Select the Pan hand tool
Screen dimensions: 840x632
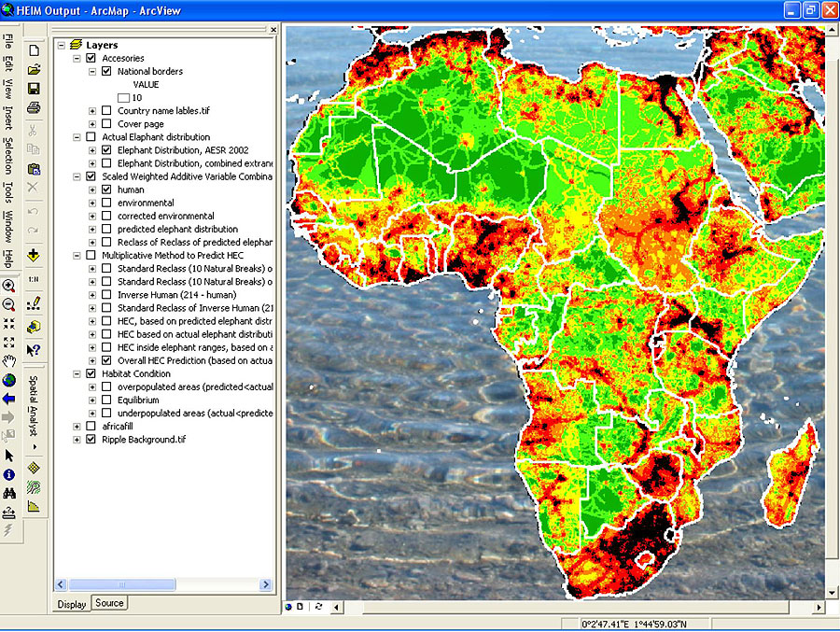pyautogui.click(x=9, y=361)
